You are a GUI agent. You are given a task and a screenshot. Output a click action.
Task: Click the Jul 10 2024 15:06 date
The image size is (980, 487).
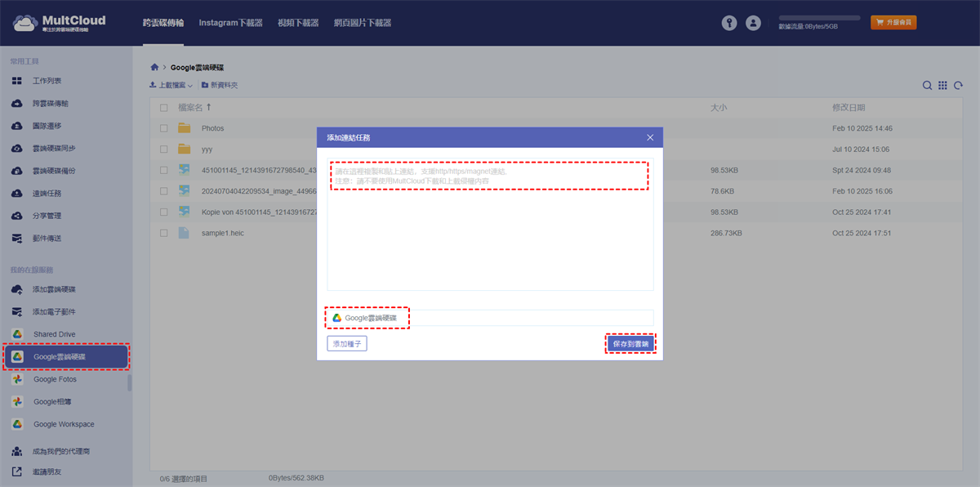861,150
